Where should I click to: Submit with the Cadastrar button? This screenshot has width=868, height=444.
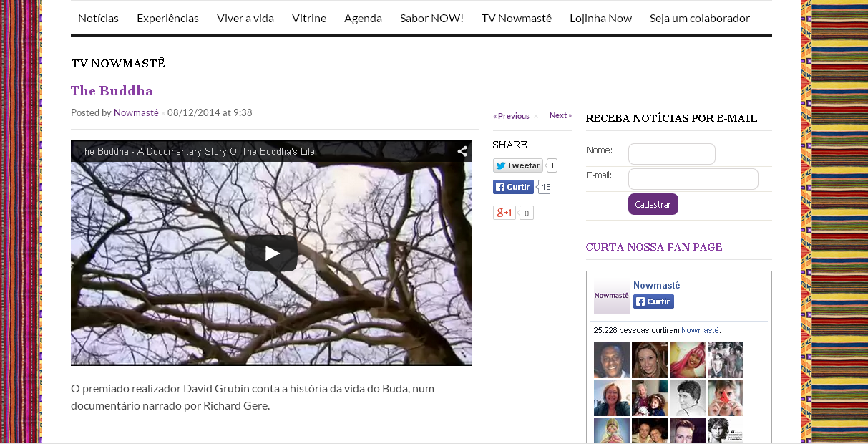(653, 204)
